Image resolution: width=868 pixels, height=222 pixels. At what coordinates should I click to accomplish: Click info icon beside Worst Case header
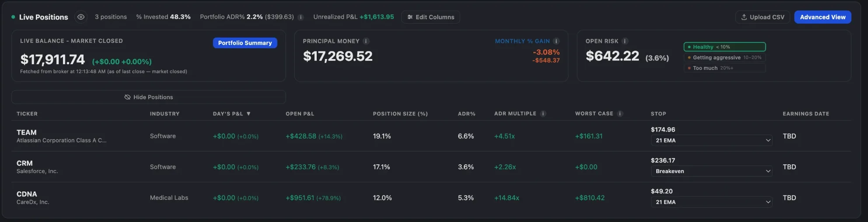pos(620,114)
